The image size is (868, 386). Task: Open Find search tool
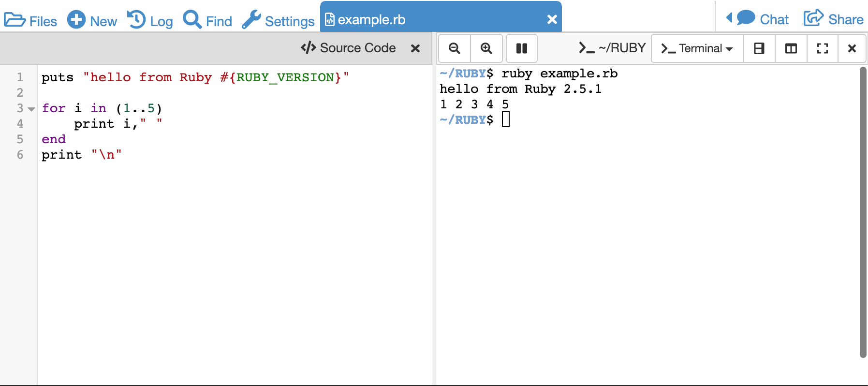207,20
